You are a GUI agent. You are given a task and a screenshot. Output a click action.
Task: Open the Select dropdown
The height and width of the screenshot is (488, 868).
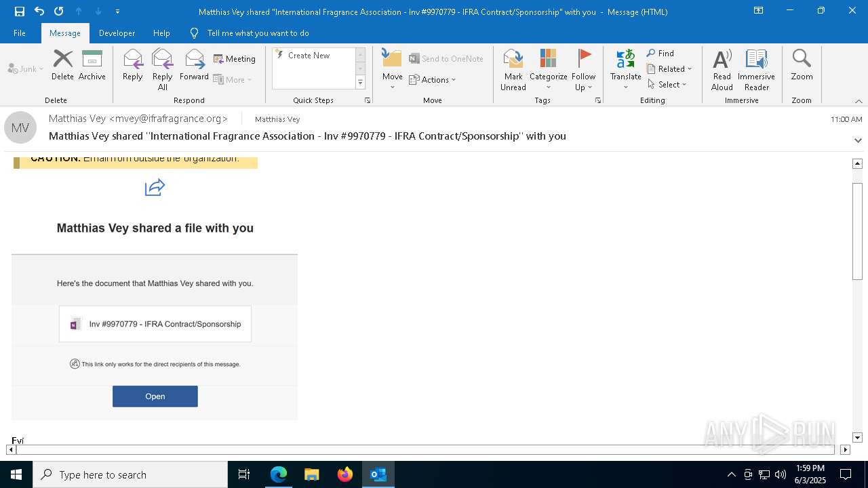[x=667, y=85]
